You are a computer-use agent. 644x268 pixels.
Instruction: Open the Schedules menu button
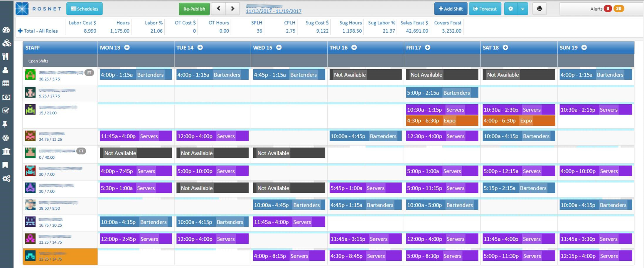(85, 9)
